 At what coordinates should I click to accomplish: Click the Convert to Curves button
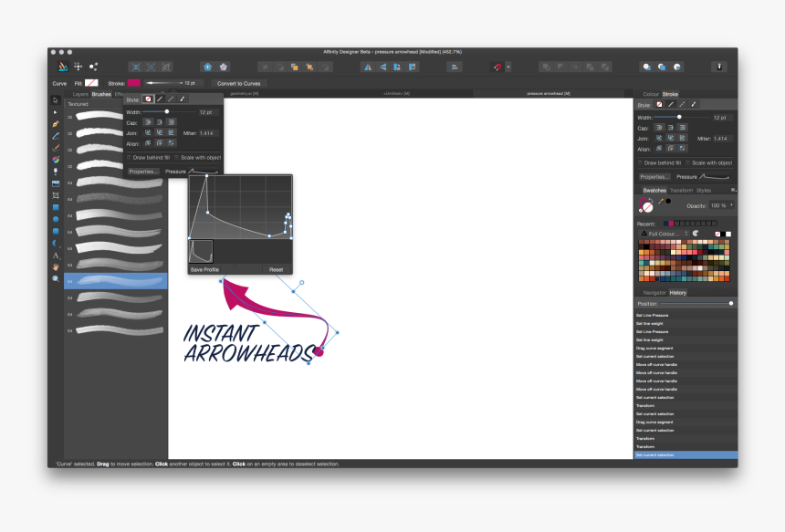point(239,84)
